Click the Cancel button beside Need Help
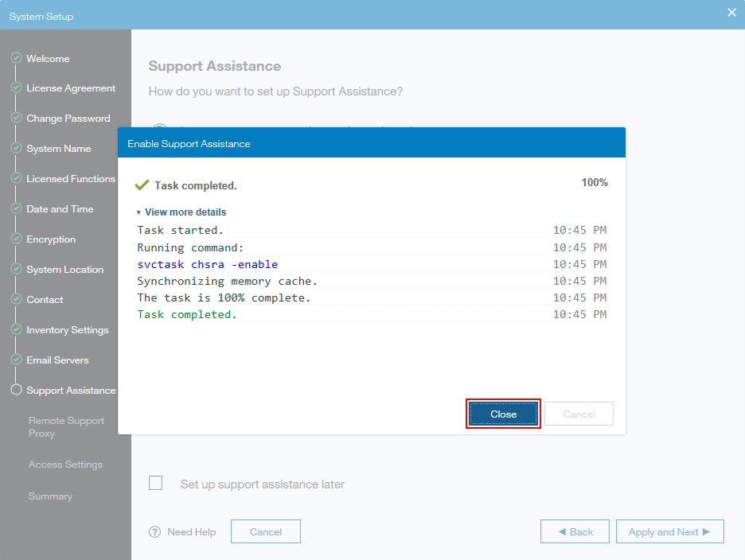This screenshot has height=560, width=745. [265, 532]
